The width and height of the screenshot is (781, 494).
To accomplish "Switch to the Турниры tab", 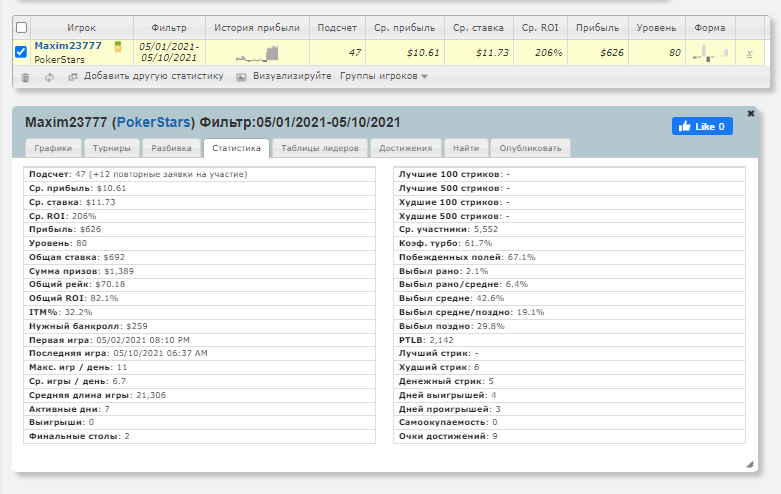I will click(112, 148).
